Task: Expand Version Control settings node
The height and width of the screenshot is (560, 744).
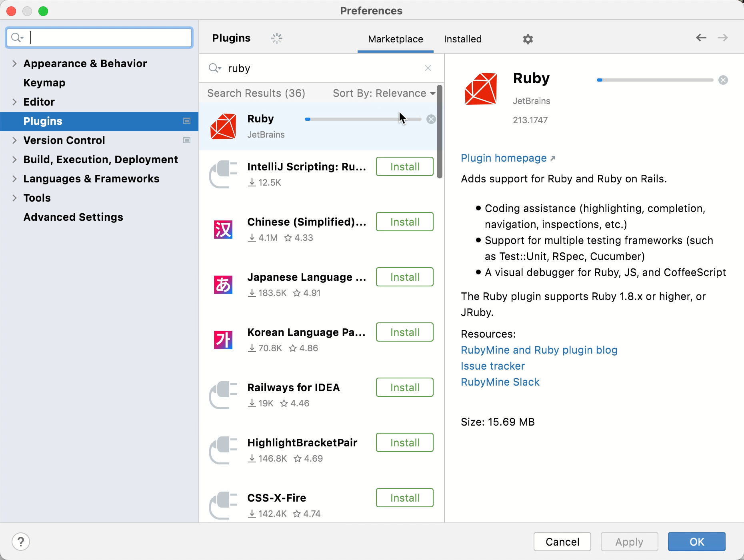Action: coord(14,140)
